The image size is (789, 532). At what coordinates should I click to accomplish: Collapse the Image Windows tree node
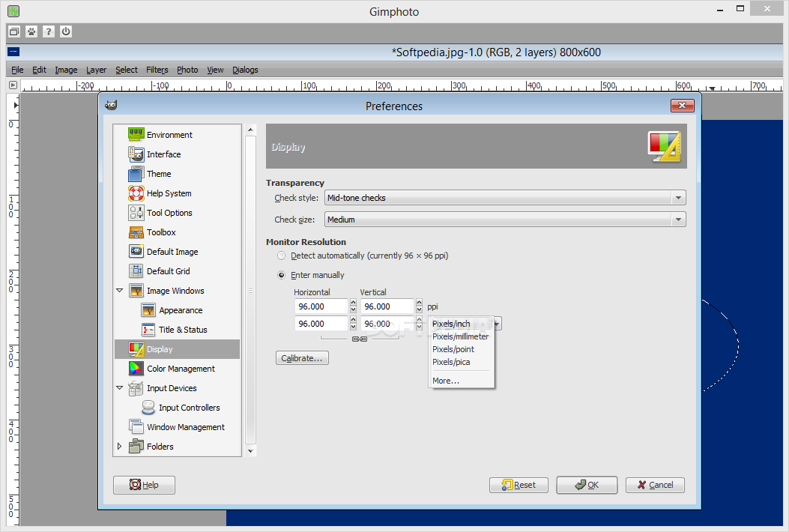pos(120,291)
